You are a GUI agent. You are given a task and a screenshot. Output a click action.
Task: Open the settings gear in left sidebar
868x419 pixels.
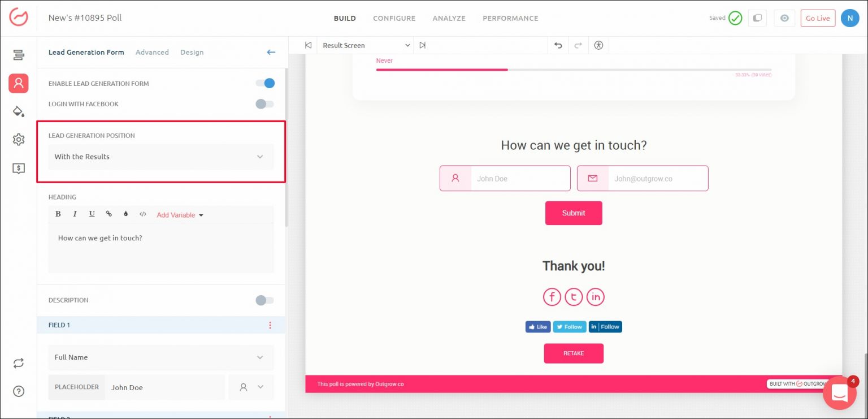(18, 140)
